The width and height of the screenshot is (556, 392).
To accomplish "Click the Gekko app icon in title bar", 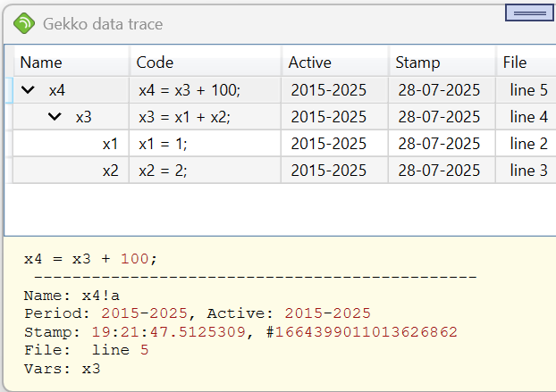I will click(x=24, y=24).
